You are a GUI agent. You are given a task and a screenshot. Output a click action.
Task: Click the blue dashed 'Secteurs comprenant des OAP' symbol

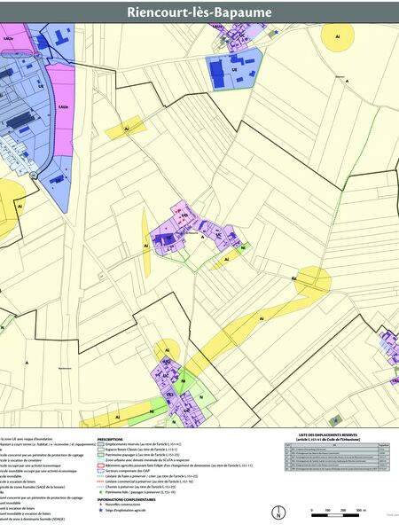pos(100,471)
